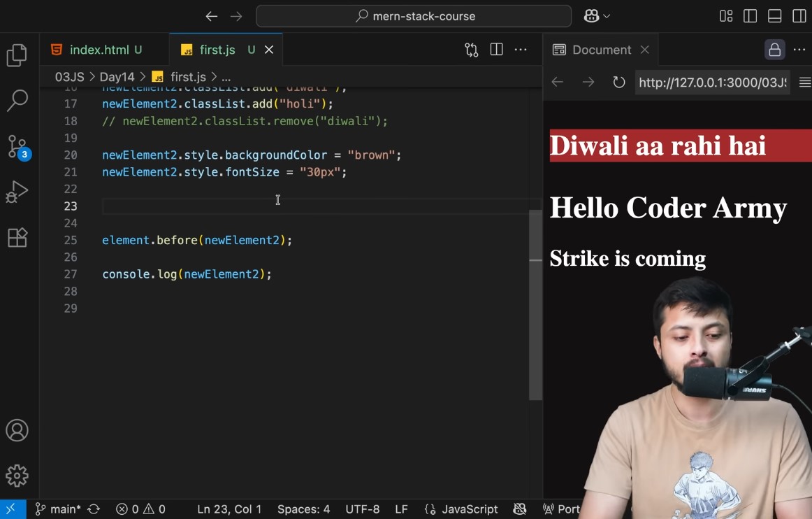Click element.before on line 25
The height and width of the screenshot is (519, 812).
[x=150, y=240]
